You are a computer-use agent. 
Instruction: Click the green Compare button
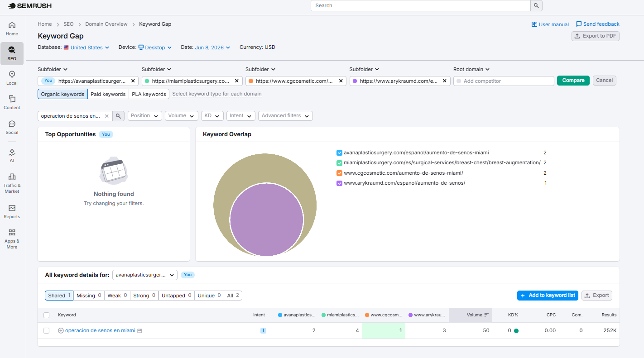573,81
